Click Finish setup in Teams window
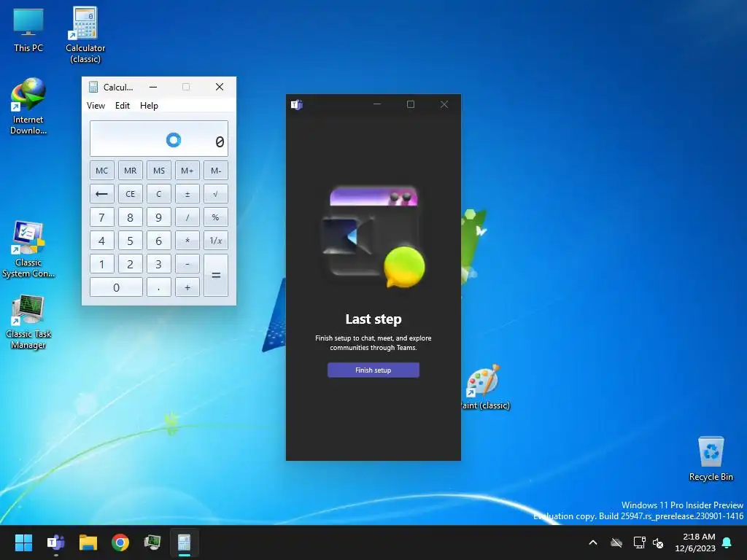Screen dimensions: 747x560 coord(373,370)
